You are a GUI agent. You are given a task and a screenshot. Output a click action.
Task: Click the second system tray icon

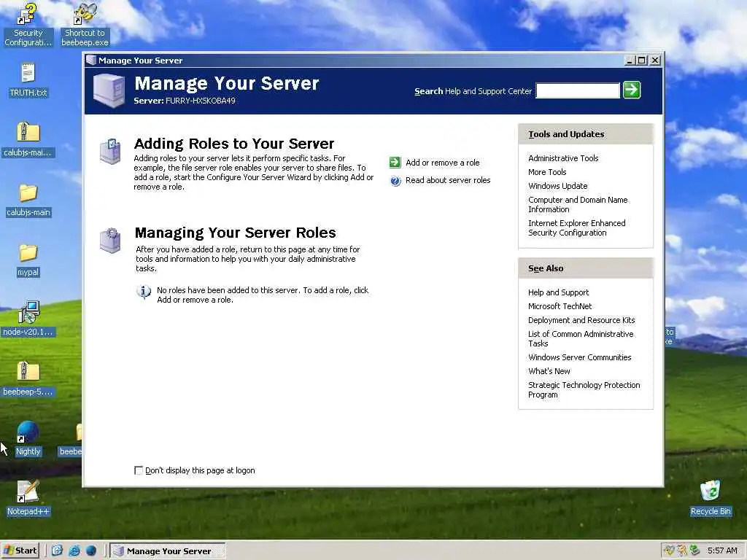coord(682,551)
